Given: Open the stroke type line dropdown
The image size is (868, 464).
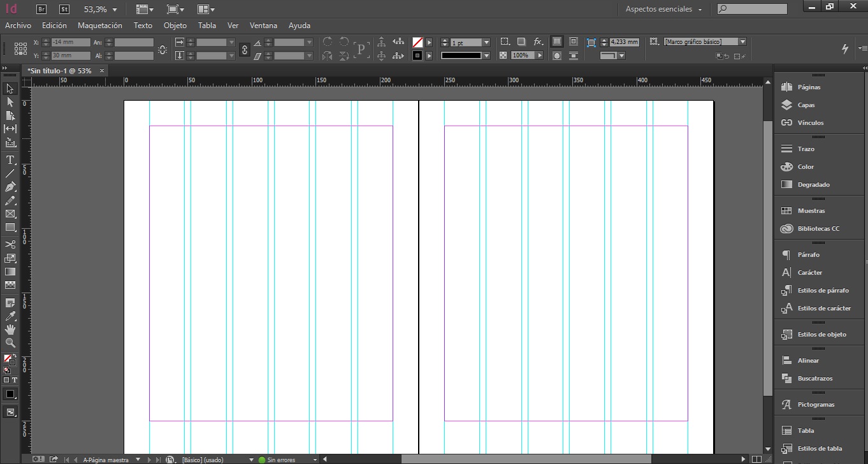Looking at the screenshot, I should click(486, 55).
